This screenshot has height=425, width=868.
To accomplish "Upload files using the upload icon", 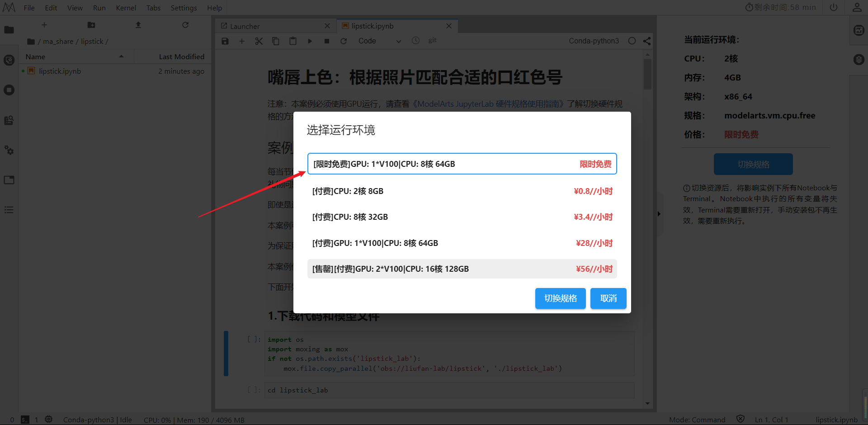I will pos(138,25).
